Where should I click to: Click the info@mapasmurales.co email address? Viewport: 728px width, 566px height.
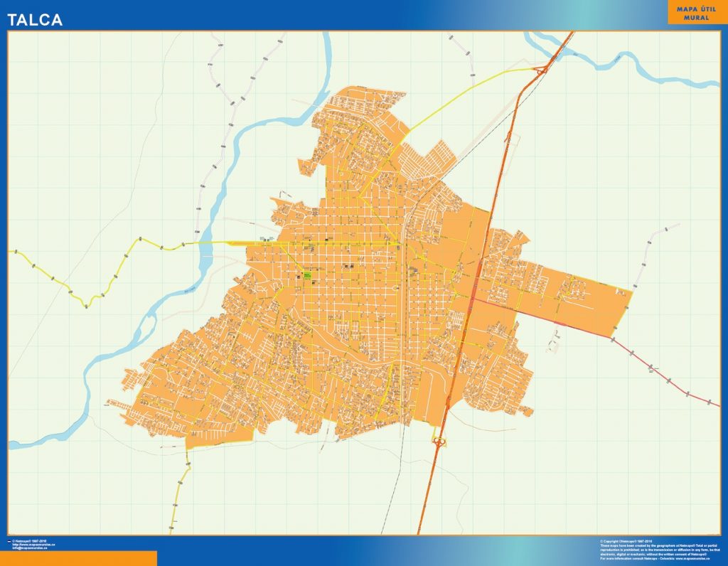(30, 548)
